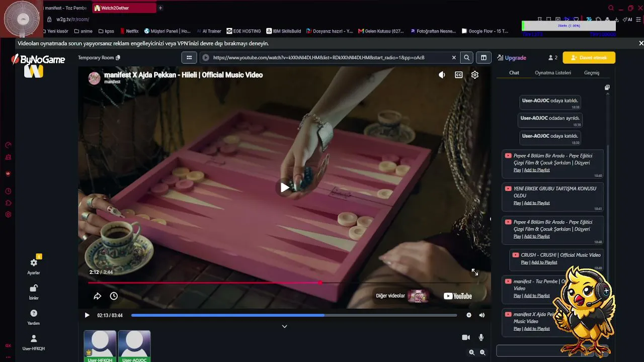Click the Davet etmek invite button
This screenshot has height=362, width=644.
589,58
